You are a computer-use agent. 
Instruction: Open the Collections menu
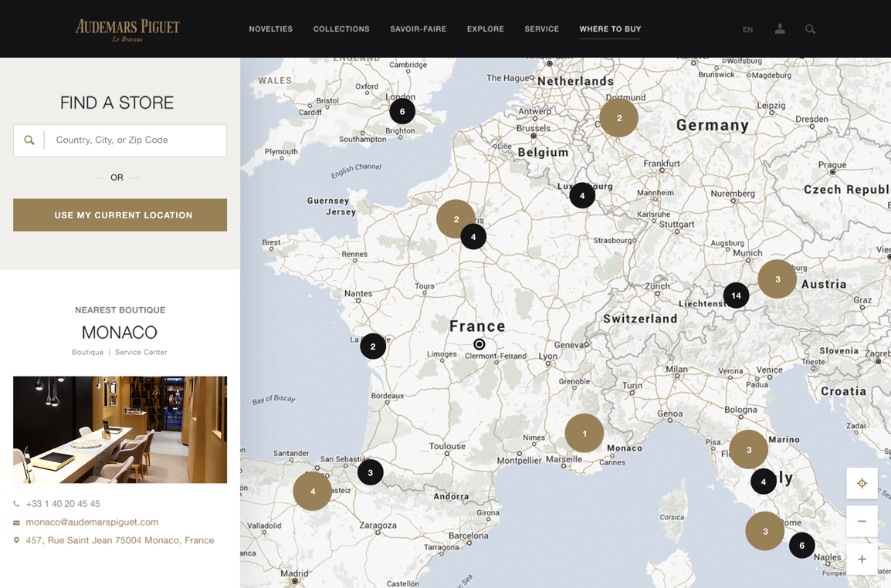(x=341, y=29)
